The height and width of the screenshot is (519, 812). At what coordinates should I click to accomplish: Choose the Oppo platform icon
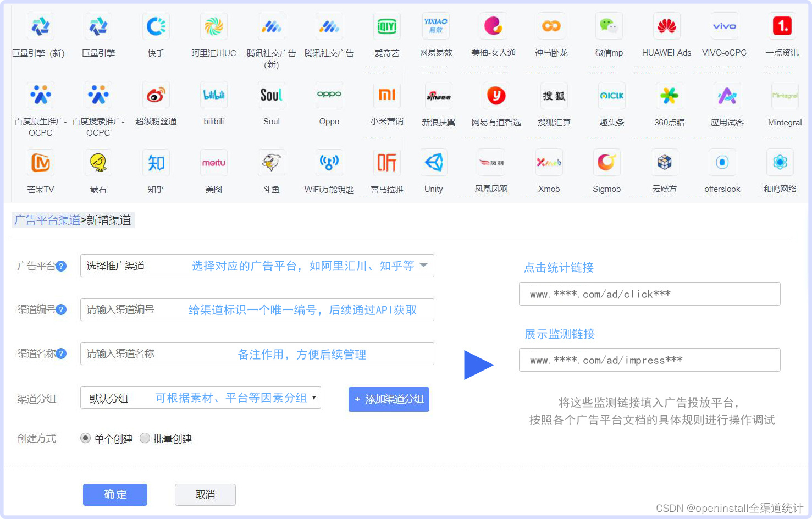pyautogui.click(x=329, y=95)
